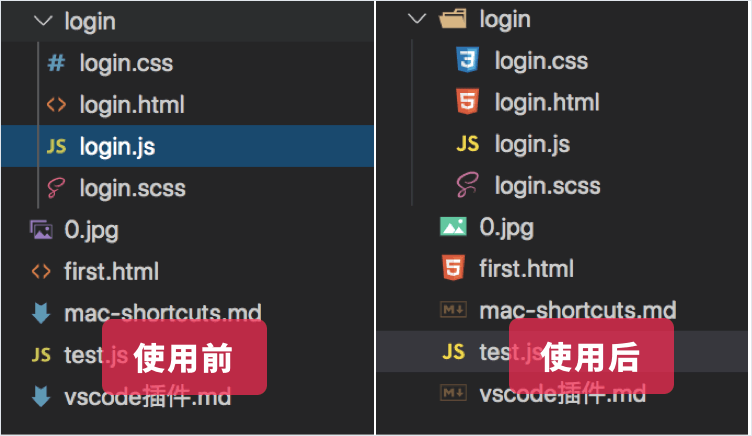Click the login folder icon in right explorer

coord(453,19)
